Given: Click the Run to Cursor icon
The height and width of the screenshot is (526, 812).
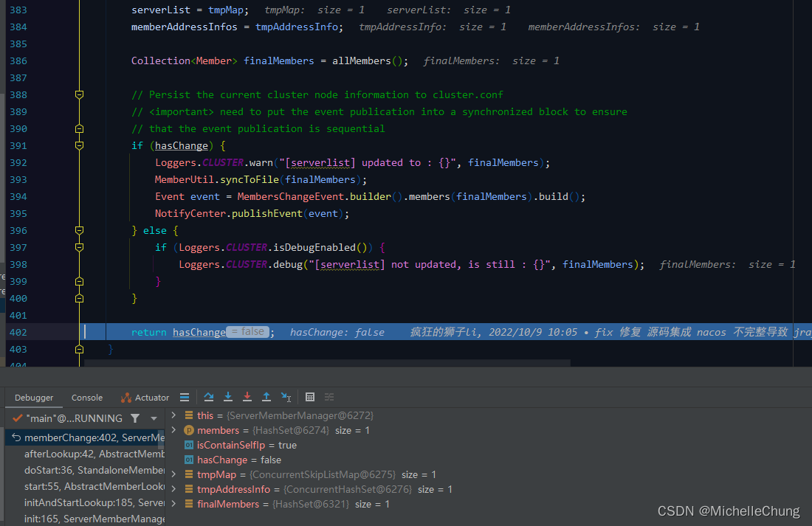Looking at the screenshot, I should tap(286, 397).
